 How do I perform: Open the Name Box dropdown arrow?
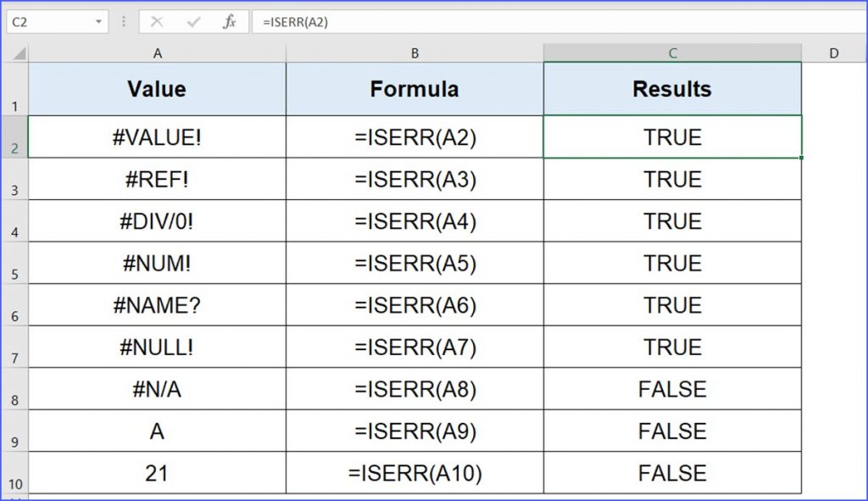point(100,21)
